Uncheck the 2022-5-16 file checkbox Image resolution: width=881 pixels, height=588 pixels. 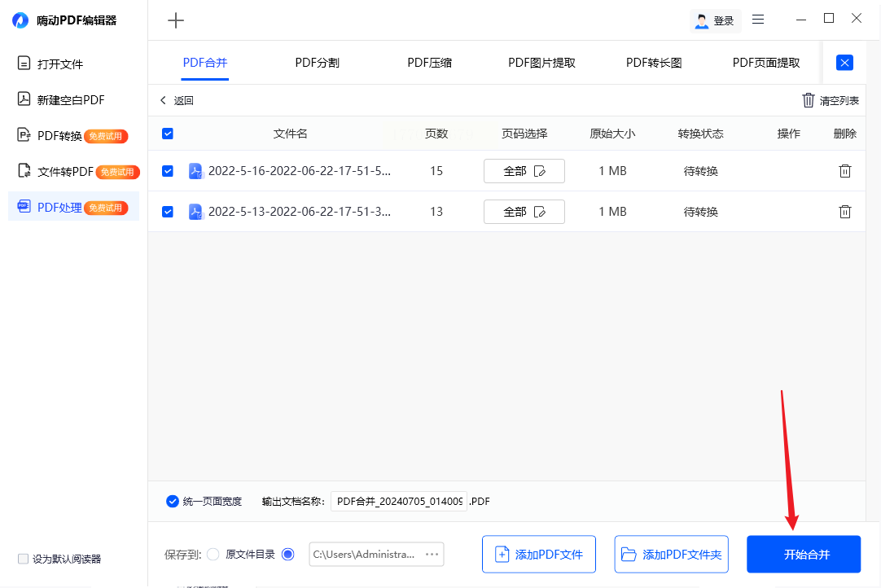tap(168, 171)
